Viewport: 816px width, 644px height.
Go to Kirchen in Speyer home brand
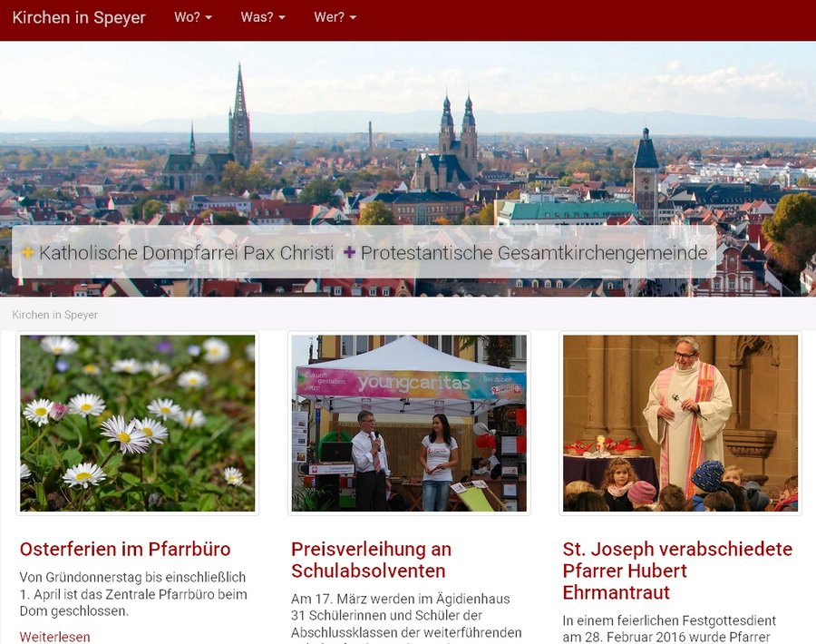(x=79, y=17)
